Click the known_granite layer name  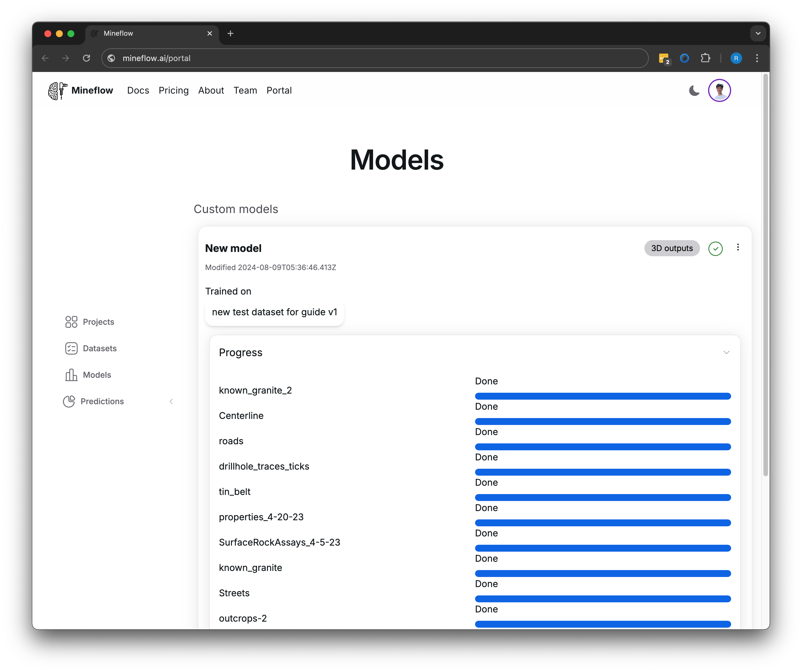point(251,568)
